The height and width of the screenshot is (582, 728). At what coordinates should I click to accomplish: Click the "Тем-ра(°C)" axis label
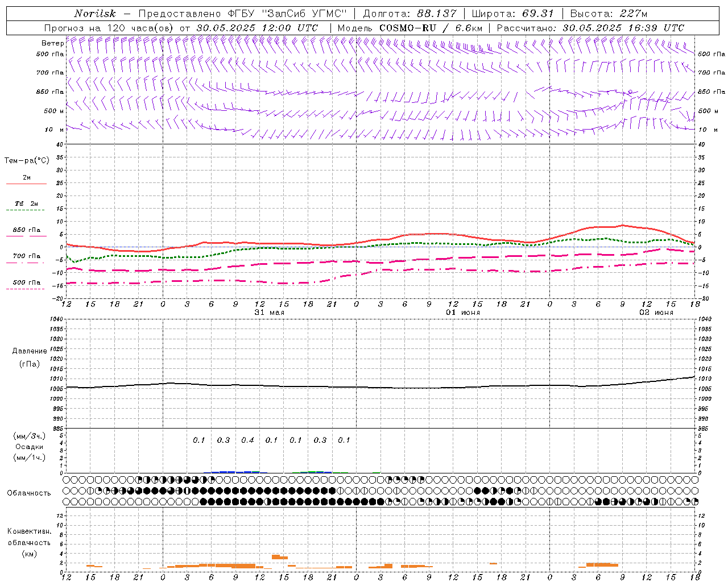coord(27,161)
